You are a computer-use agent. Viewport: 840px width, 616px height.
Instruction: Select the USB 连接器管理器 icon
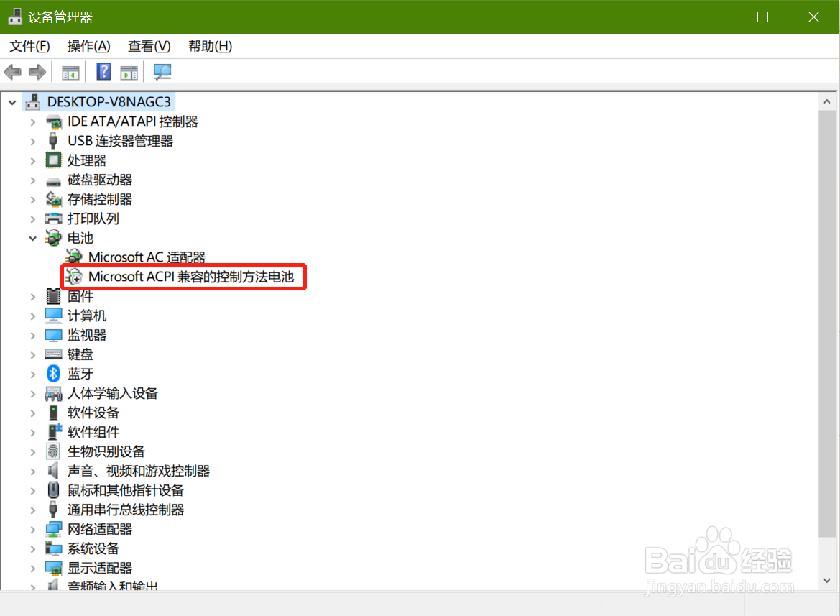click(x=53, y=142)
